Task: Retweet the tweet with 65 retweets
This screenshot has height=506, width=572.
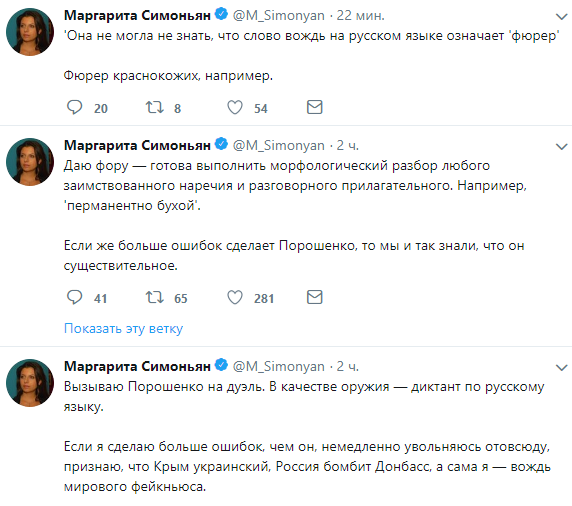Action: pyautogui.click(x=155, y=297)
